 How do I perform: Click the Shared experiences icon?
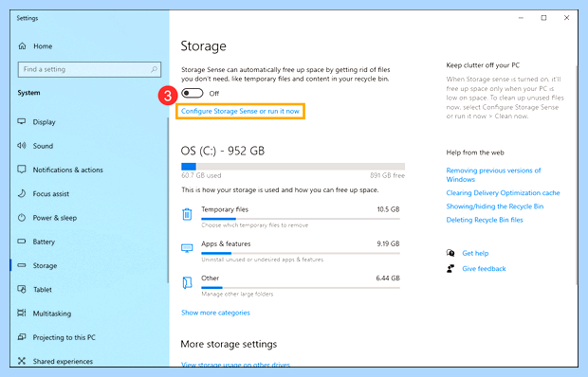(x=22, y=361)
